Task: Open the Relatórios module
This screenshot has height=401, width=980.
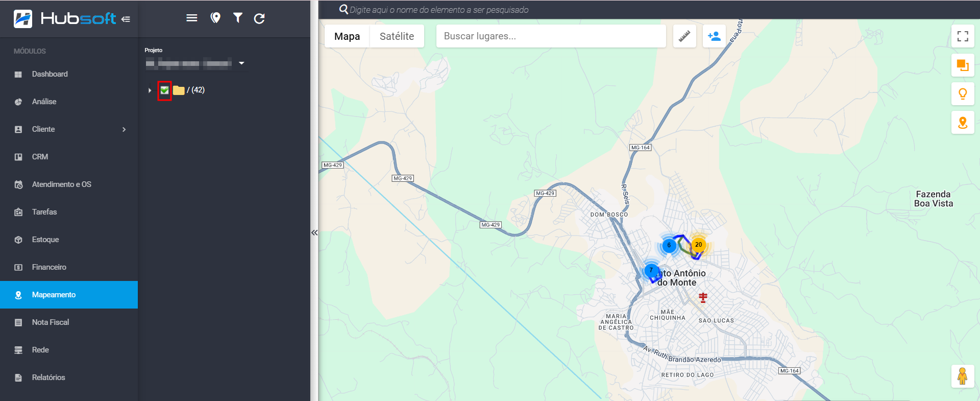Action: point(69,378)
